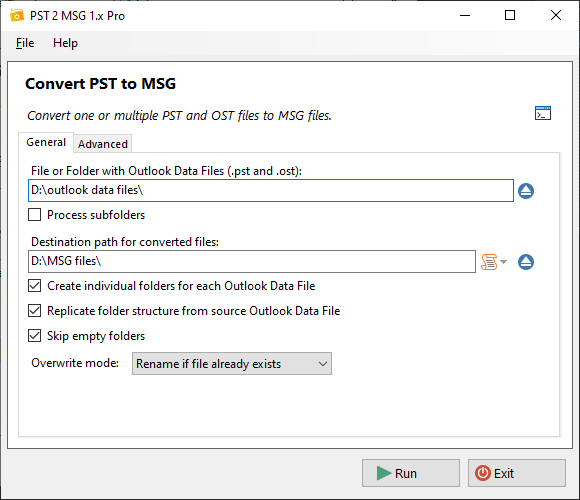This screenshot has height=500, width=580.
Task: Select the General tab
Action: pos(46,142)
